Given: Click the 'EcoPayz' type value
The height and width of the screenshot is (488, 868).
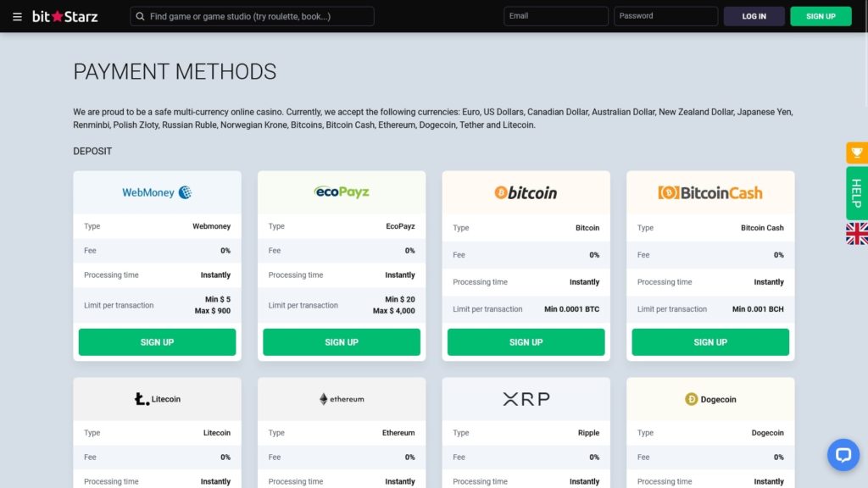Looking at the screenshot, I should tap(400, 226).
